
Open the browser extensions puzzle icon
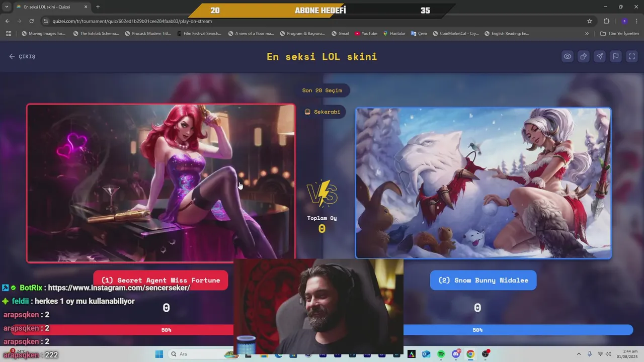click(606, 21)
